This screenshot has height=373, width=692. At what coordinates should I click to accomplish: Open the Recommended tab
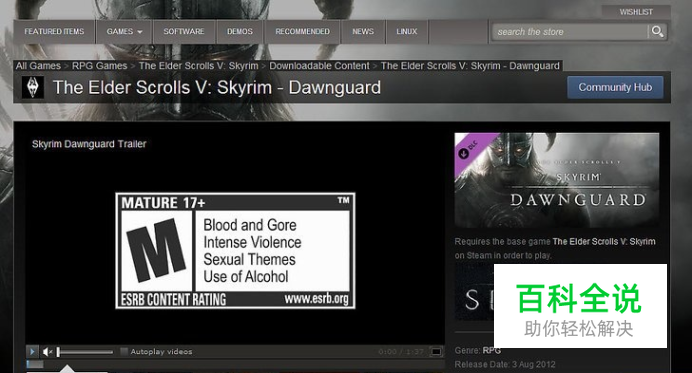[302, 32]
